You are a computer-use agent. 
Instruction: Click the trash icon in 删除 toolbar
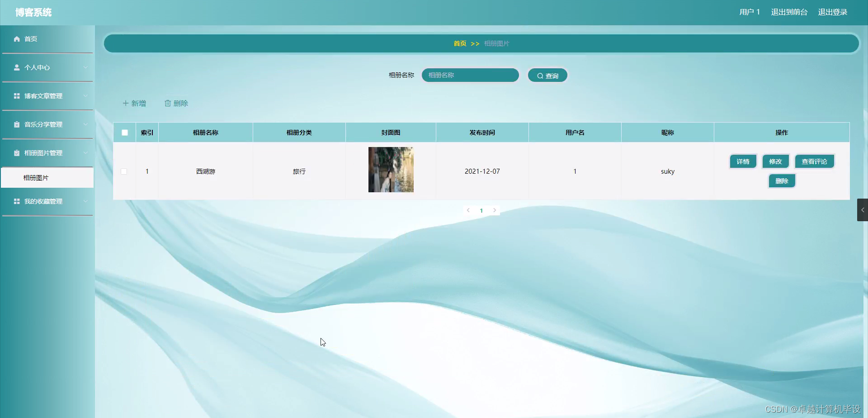[x=168, y=103]
